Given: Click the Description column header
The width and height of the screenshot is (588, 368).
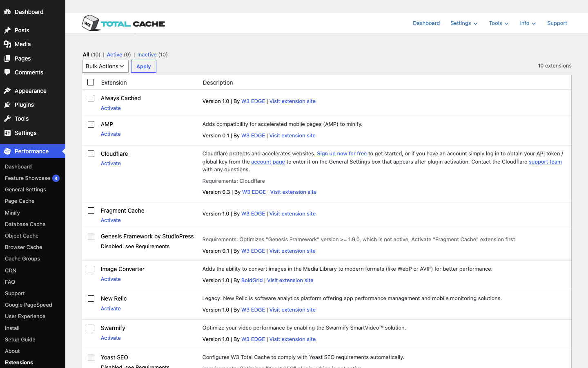Looking at the screenshot, I should [218, 83].
